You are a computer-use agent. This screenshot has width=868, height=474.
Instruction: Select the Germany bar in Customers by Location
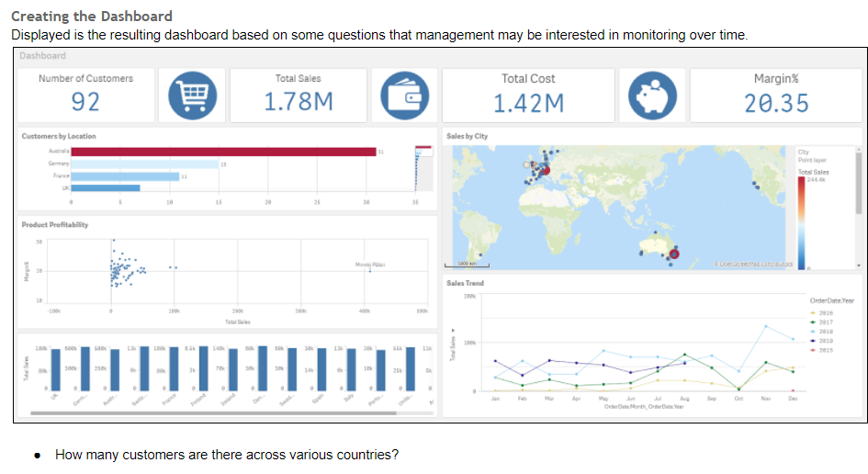coord(145,164)
